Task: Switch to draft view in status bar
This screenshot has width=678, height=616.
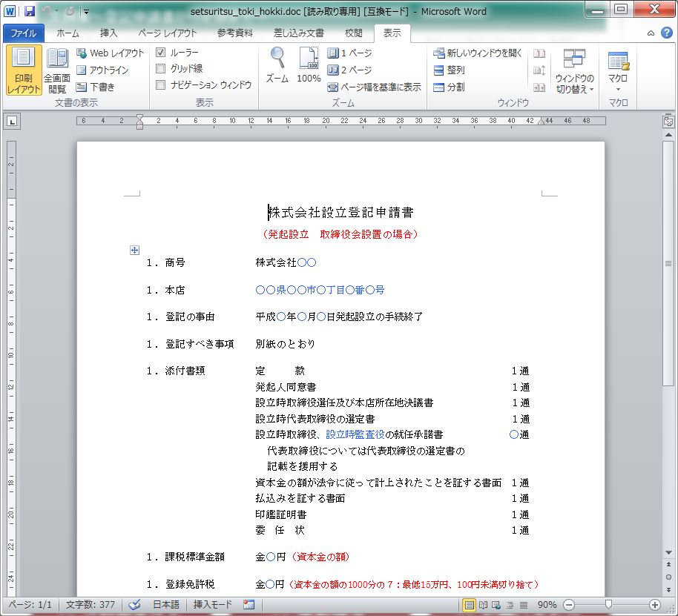Action: [x=523, y=605]
